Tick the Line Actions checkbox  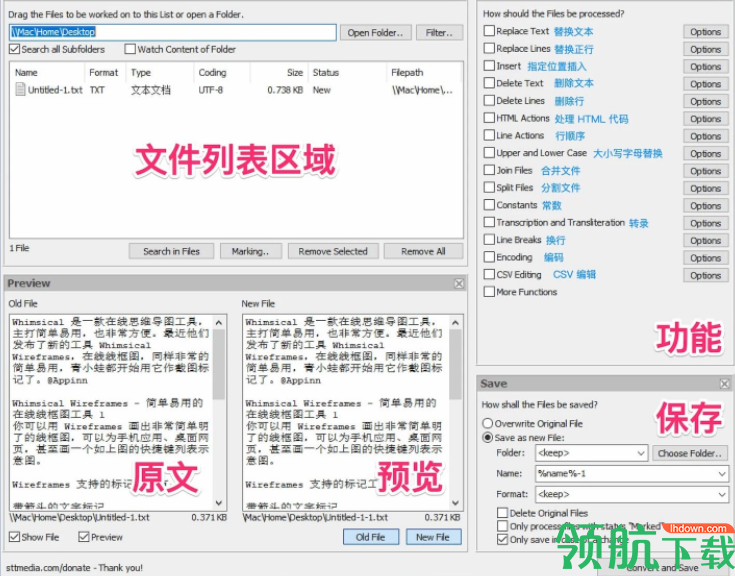coord(489,135)
